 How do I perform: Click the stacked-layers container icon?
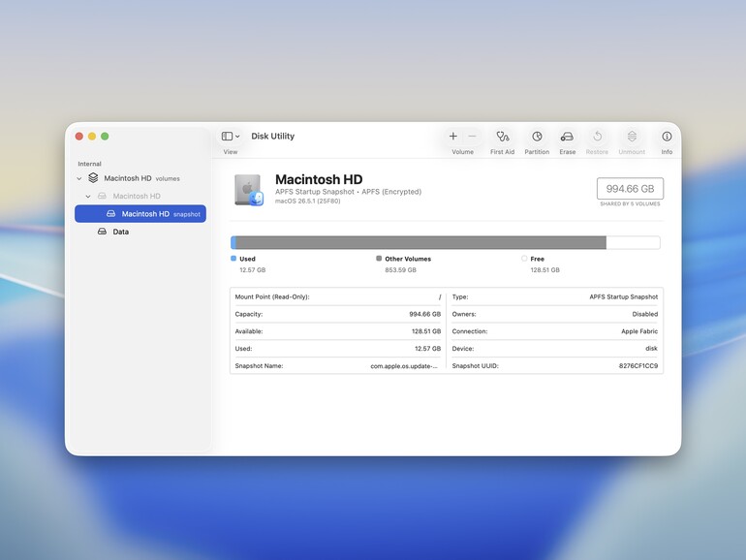[93, 178]
